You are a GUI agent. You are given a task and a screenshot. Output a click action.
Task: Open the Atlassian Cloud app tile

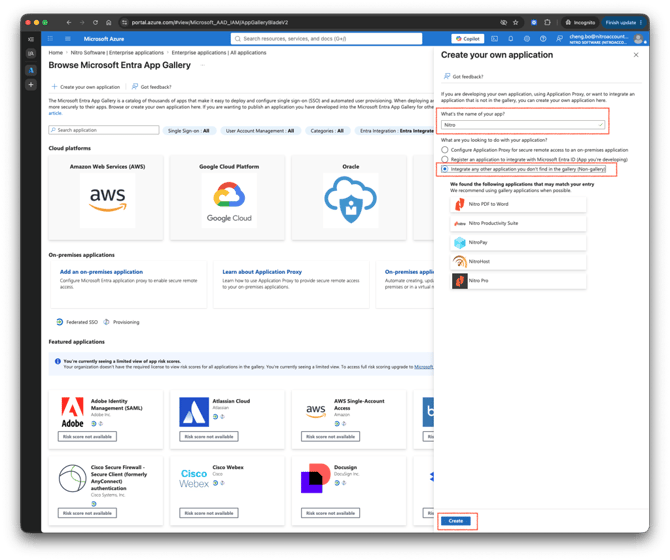[x=227, y=419]
